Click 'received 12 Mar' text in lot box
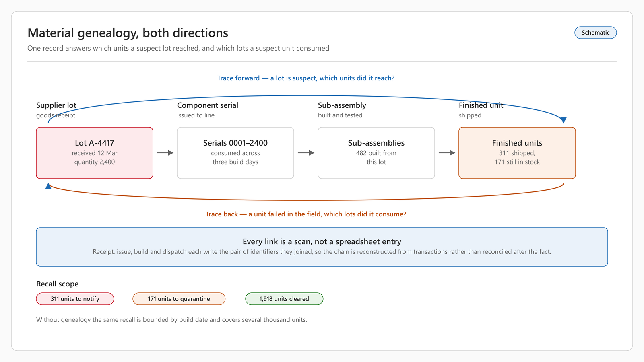Screen dimensions: 644x362 click(x=95, y=153)
